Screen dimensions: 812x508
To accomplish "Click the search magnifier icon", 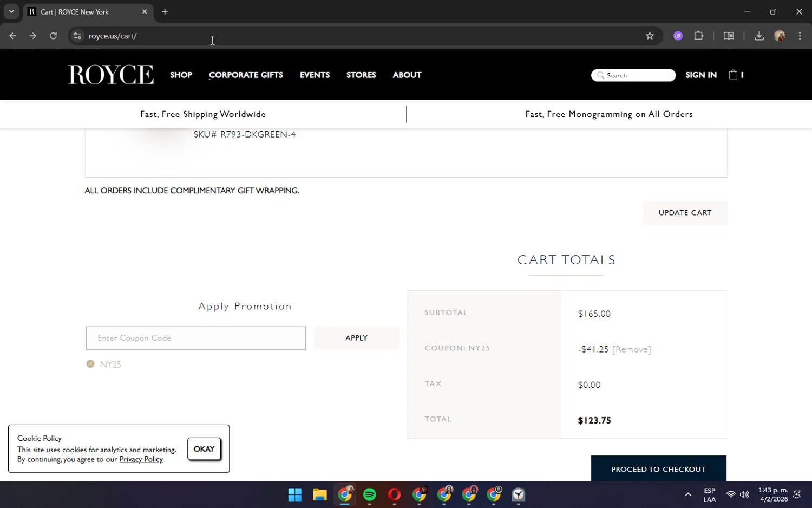I will [x=600, y=75].
